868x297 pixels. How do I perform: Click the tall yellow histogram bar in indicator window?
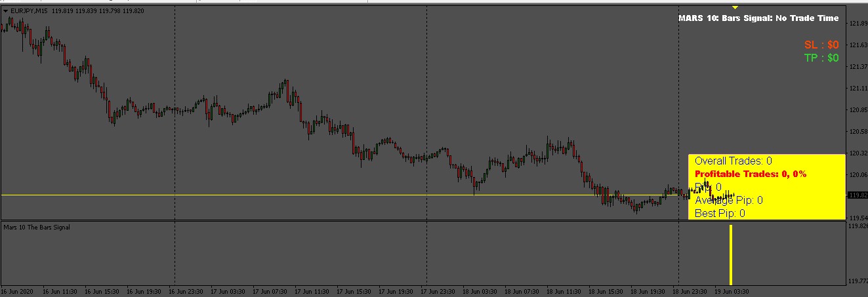(731, 255)
